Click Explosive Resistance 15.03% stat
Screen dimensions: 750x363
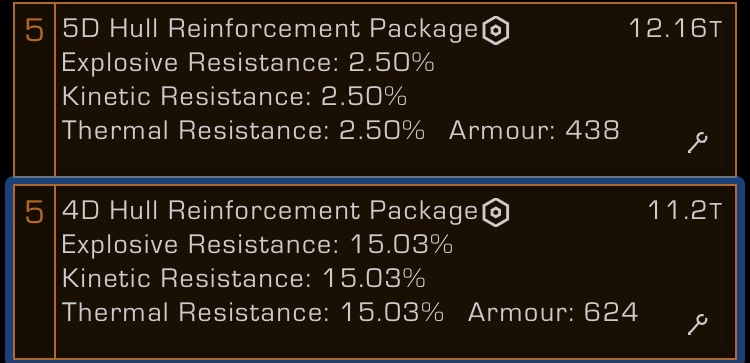[257, 244]
